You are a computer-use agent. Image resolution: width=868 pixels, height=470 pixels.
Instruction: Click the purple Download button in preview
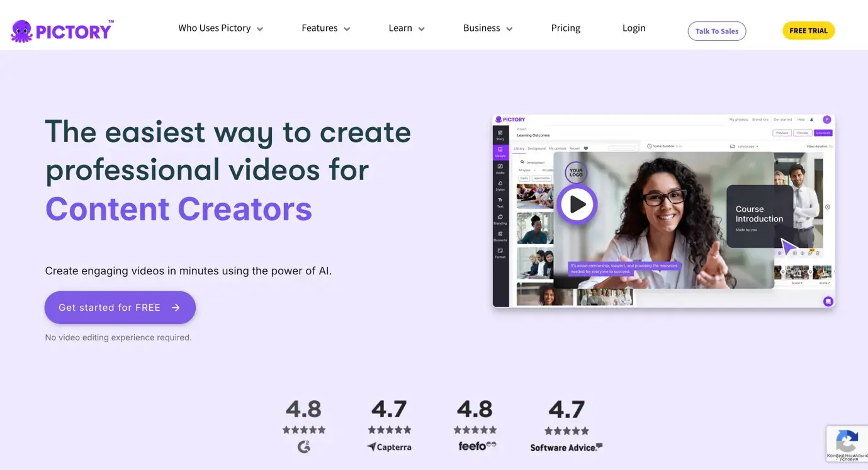click(x=823, y=133)
